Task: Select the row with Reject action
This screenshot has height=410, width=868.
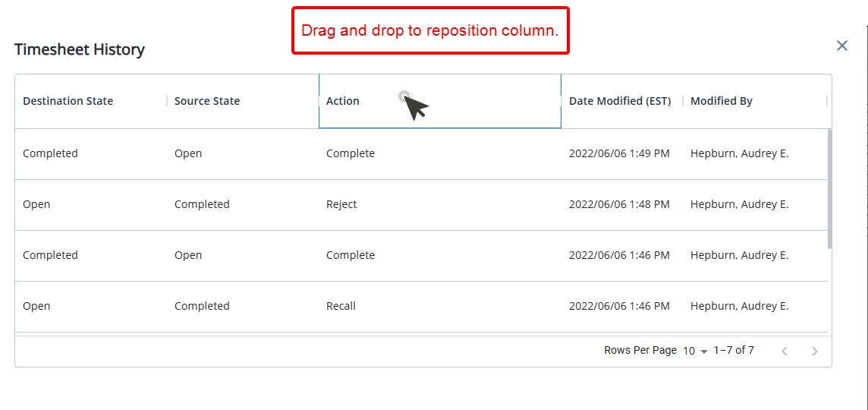Action: pyautogui.click(x=421, y=204)
